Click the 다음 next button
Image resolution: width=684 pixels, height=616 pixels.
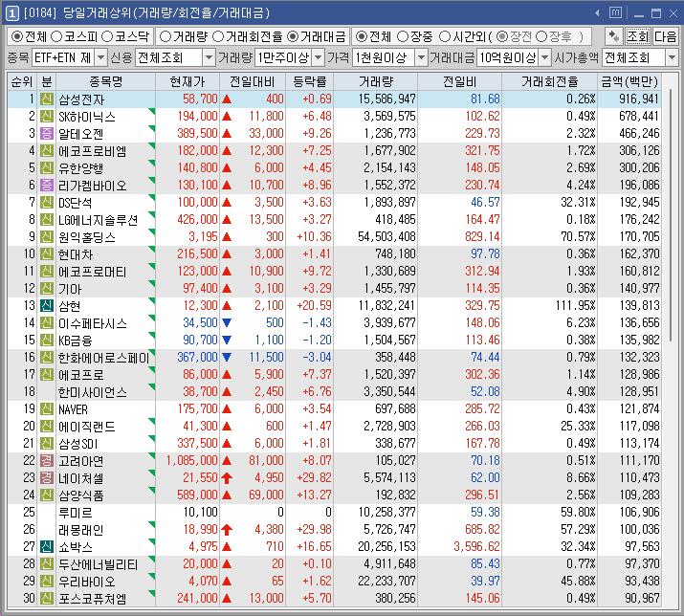[665, 36]
